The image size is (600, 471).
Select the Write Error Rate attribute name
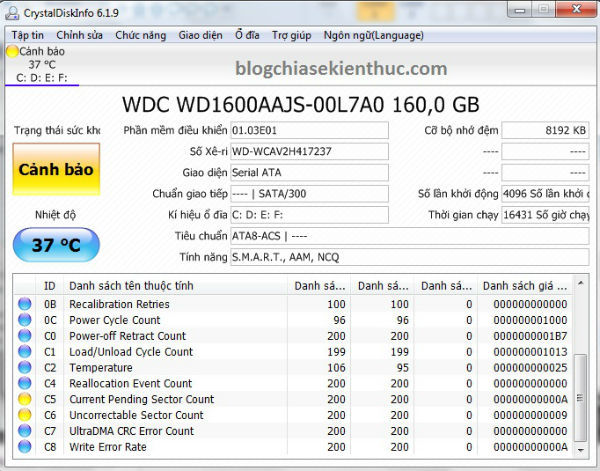(x=108, y=447)
